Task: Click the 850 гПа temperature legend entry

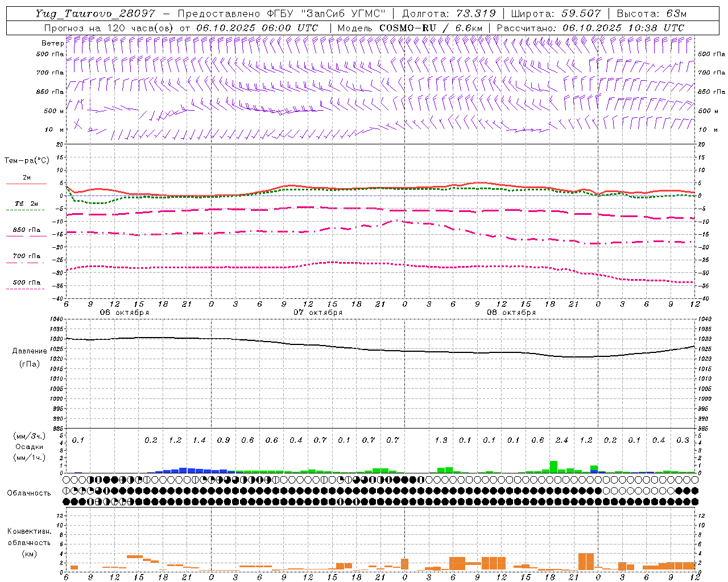Action: [27, 230]
